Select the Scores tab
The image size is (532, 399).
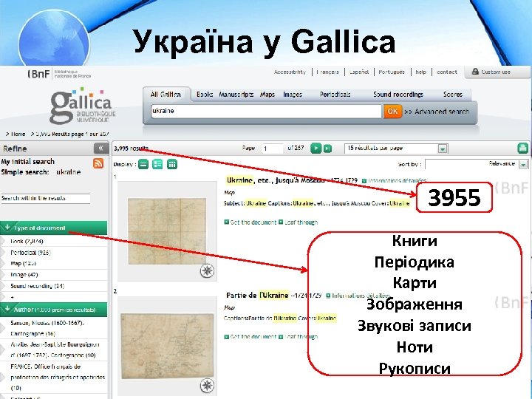click(x=453, y=95)
